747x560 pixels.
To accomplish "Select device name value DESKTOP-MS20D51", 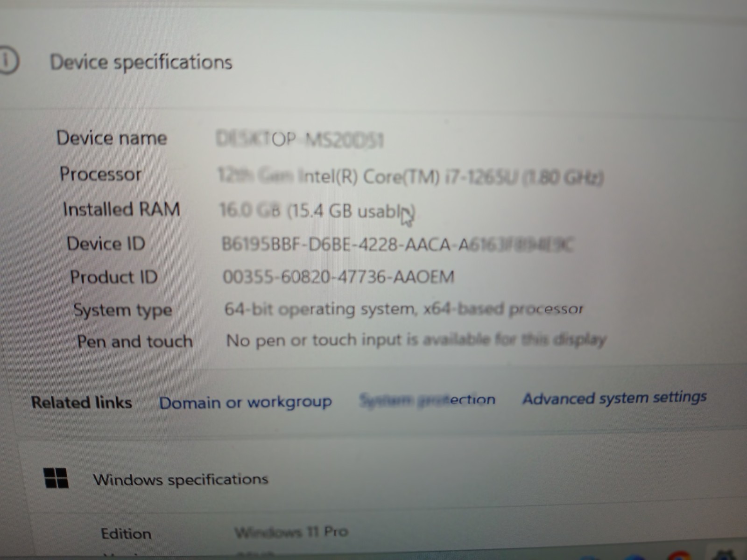I will pyautogui.click(x=299, y=139).
